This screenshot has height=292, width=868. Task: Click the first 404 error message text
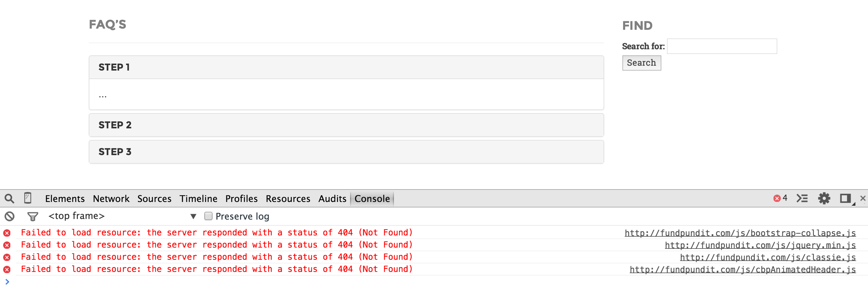[217, 233]
